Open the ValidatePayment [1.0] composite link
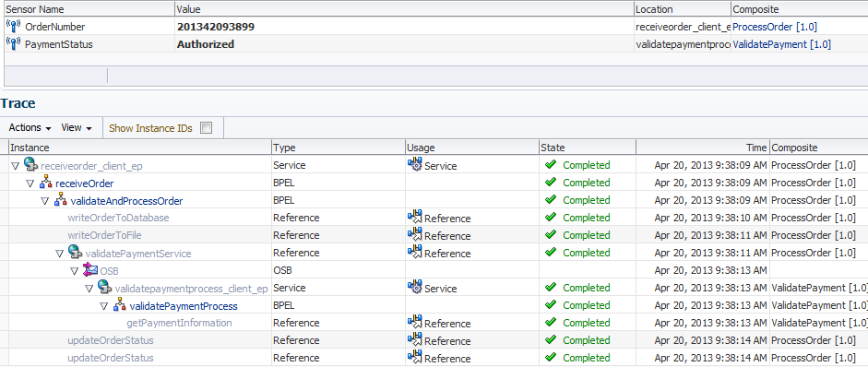 [781, 44]
